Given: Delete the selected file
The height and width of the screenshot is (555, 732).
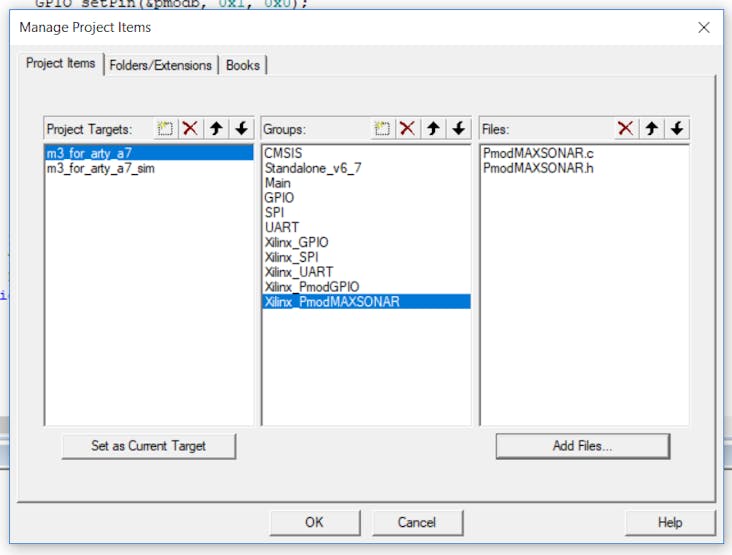Looking at the screenshot, I should click(626, 128).
